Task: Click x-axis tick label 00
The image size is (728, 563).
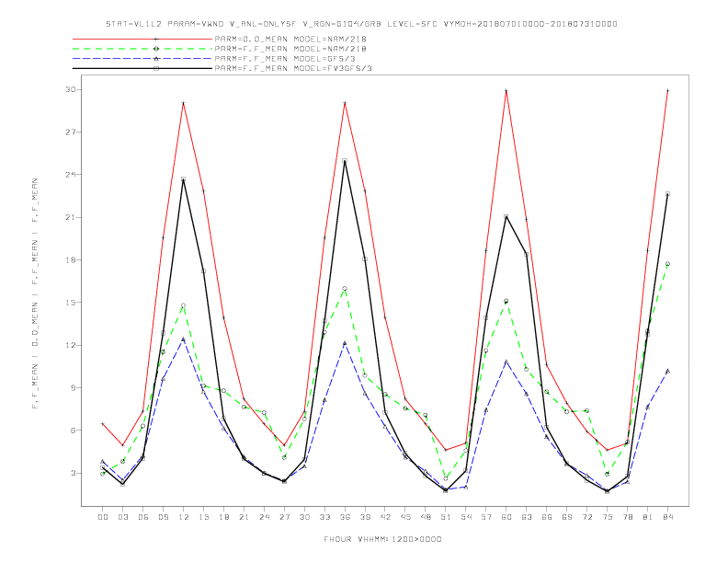Action: pyautogui.click(x=103, y=517)
